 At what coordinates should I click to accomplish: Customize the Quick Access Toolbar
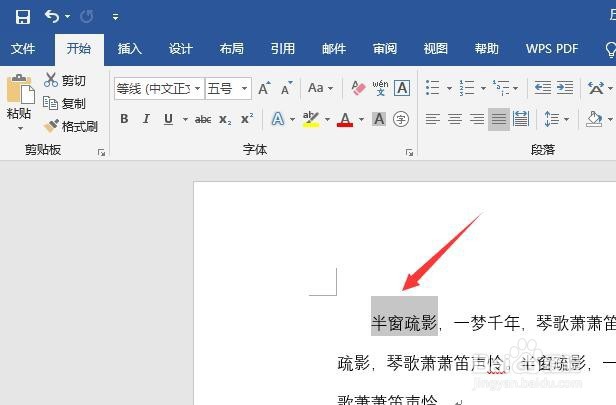coord(116,16)
